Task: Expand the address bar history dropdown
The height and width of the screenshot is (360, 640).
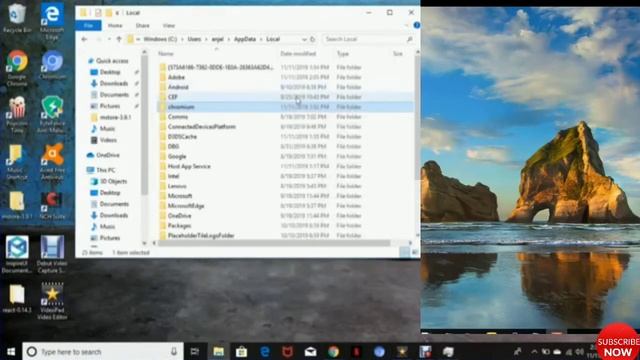Action: pos(304,39)
